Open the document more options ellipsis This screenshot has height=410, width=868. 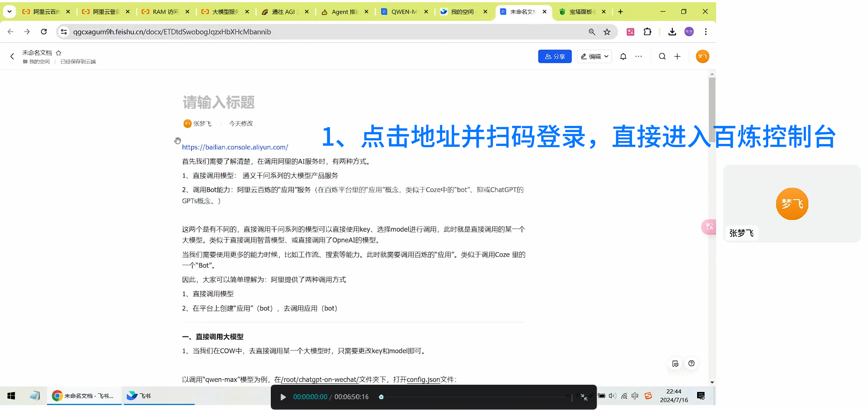638,56
